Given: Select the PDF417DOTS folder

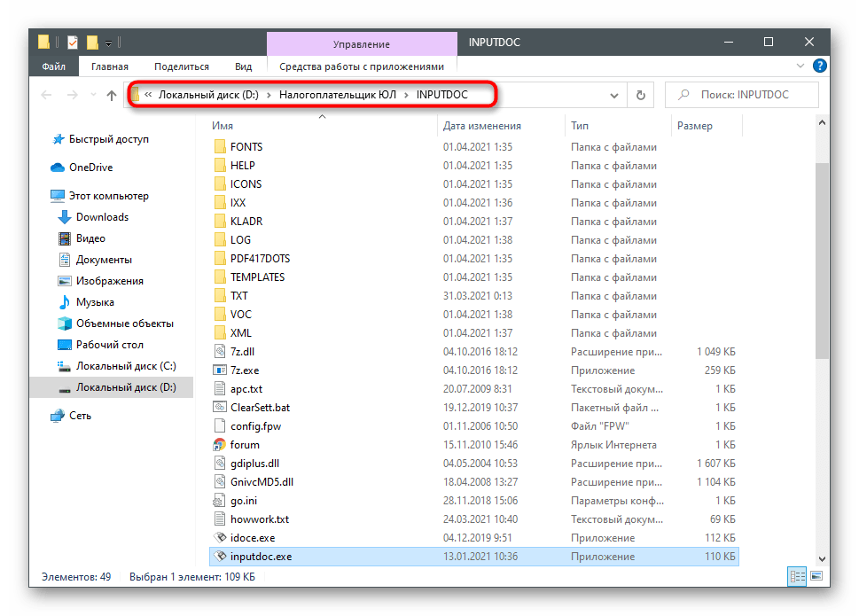Looking at the screenshot, I should point(260,259).
